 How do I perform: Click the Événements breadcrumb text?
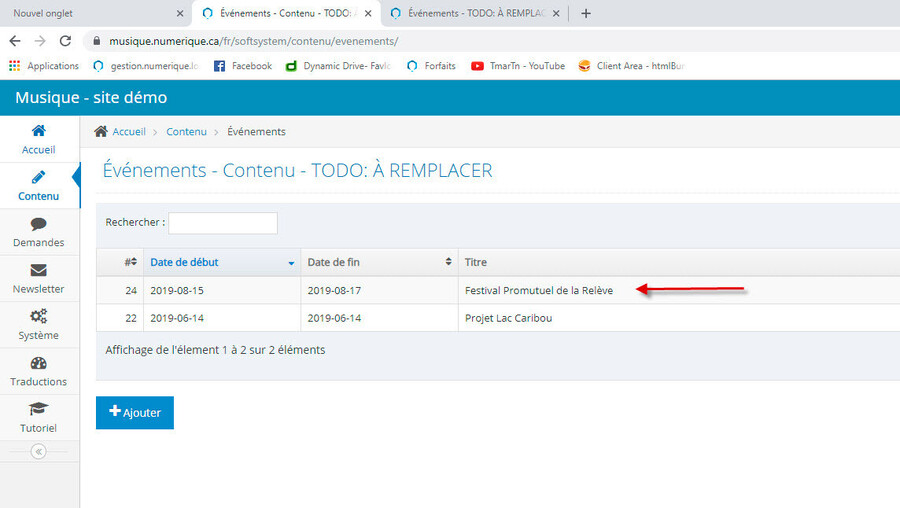[256, 131]
